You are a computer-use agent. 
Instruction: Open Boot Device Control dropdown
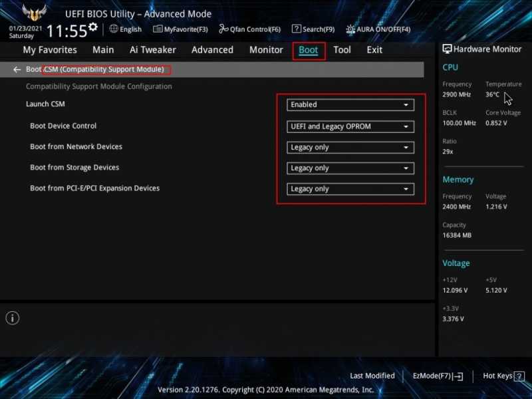pos(350,126)
